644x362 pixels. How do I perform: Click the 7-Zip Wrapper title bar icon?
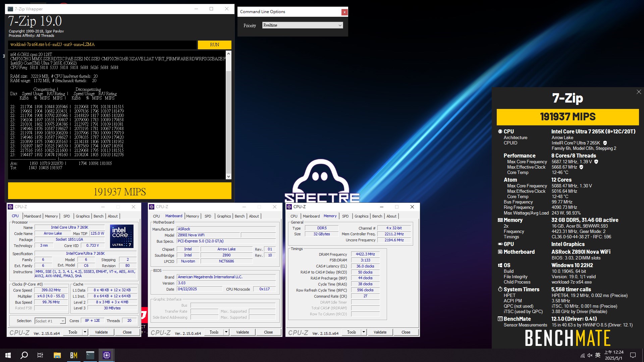pyautogui.click(x=10, y=9)
